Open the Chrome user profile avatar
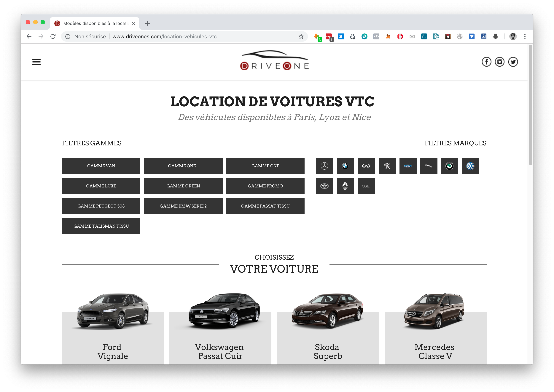The height and width of the screenshot is (392, 554). (513, 36)
